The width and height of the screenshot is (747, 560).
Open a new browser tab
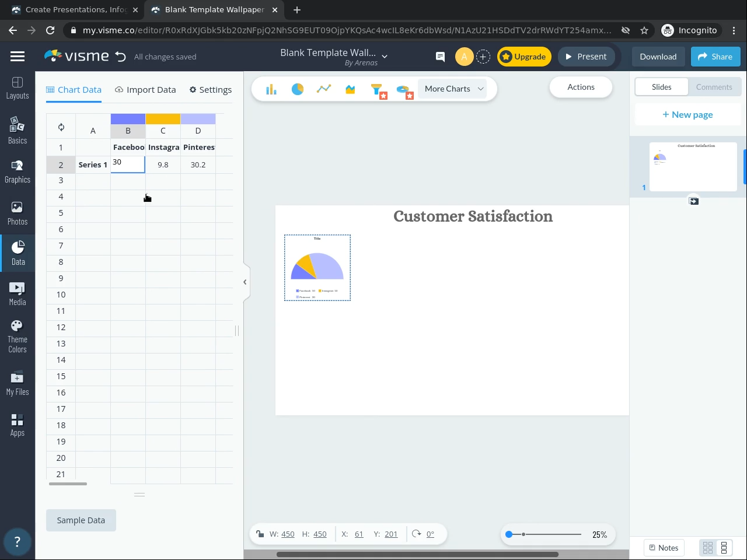pyautogui.click(x=297, y=10)
